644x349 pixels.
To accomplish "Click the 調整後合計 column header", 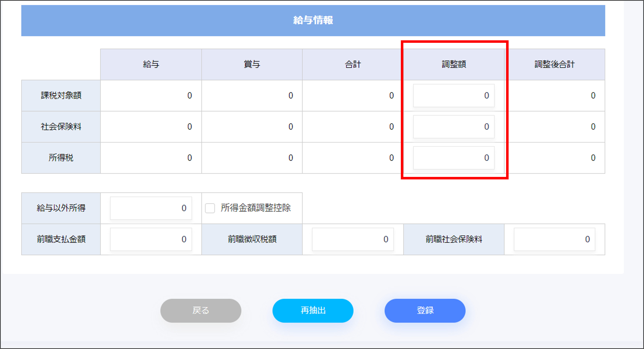I will point(554,65).
